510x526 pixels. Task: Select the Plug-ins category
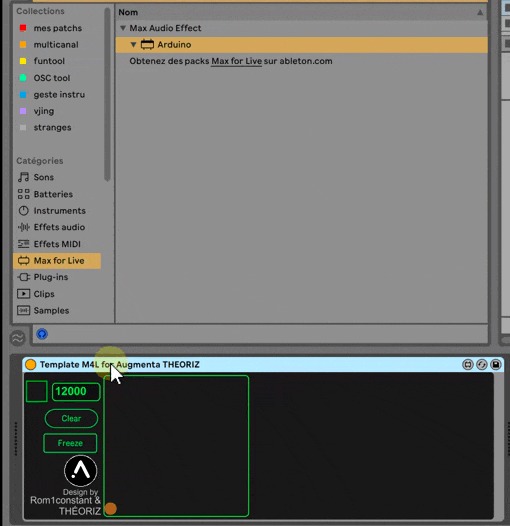click(43, 277)
